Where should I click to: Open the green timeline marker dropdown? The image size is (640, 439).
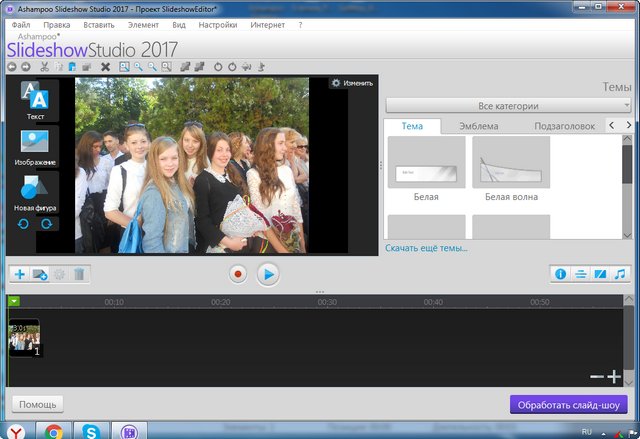pos(14,301)
